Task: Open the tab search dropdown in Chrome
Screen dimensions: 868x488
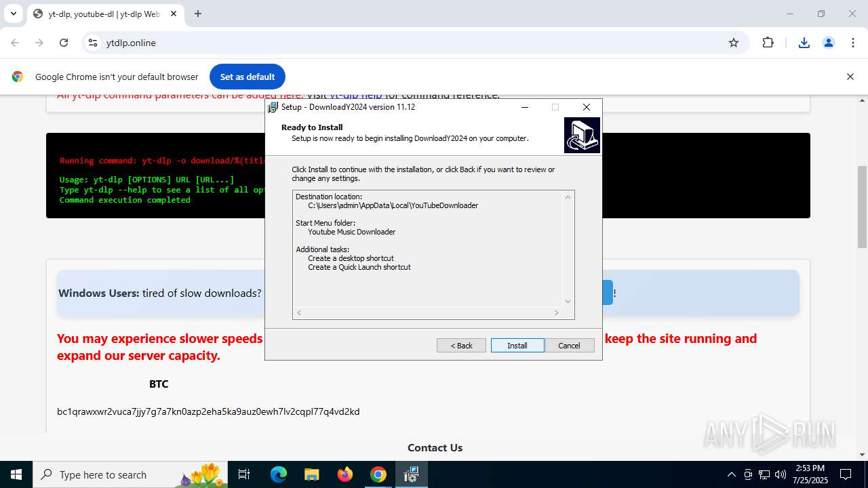Action: pyautogui.click(x=13, y=14)
